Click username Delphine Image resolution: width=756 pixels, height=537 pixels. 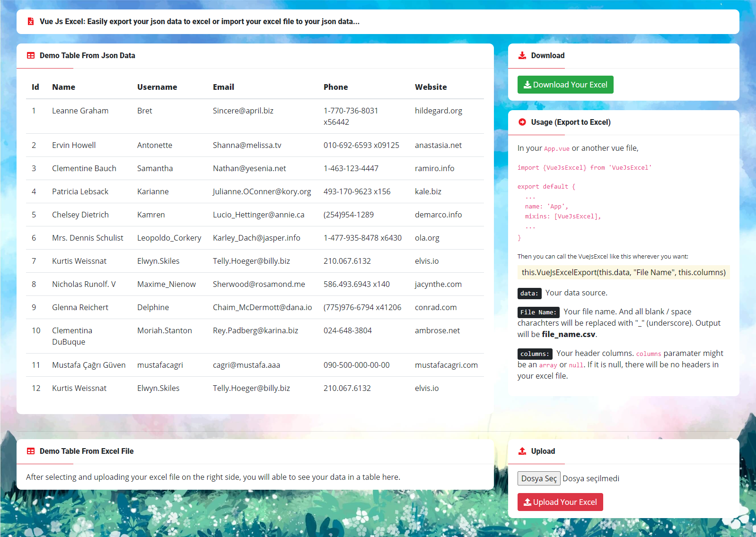click(x=153, y=307)
